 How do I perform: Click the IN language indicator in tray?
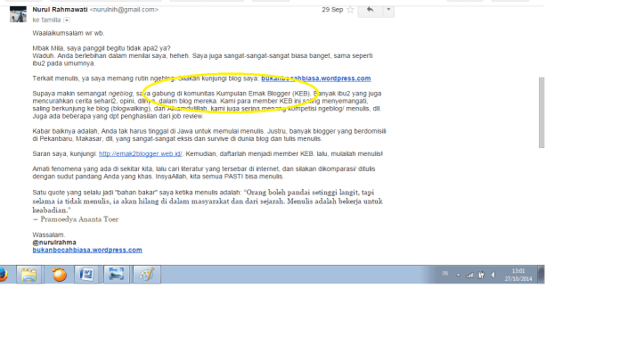(x=444, y=275)
